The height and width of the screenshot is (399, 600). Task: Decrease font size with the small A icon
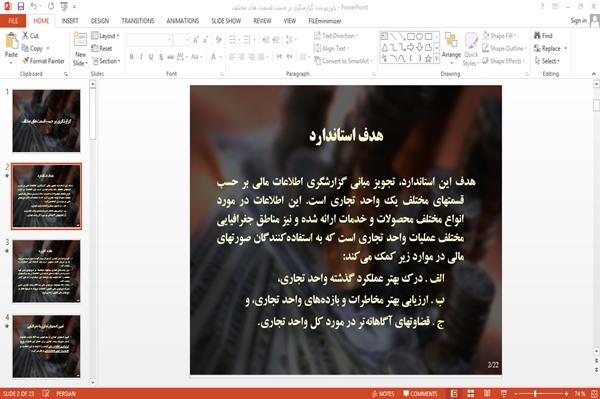[x=205, y=39]
